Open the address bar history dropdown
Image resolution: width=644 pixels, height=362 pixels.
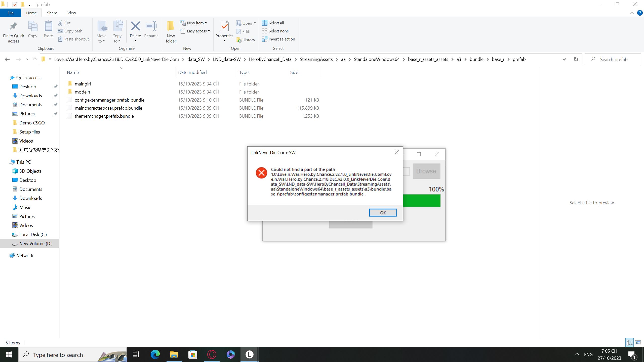tap(564, 59)
